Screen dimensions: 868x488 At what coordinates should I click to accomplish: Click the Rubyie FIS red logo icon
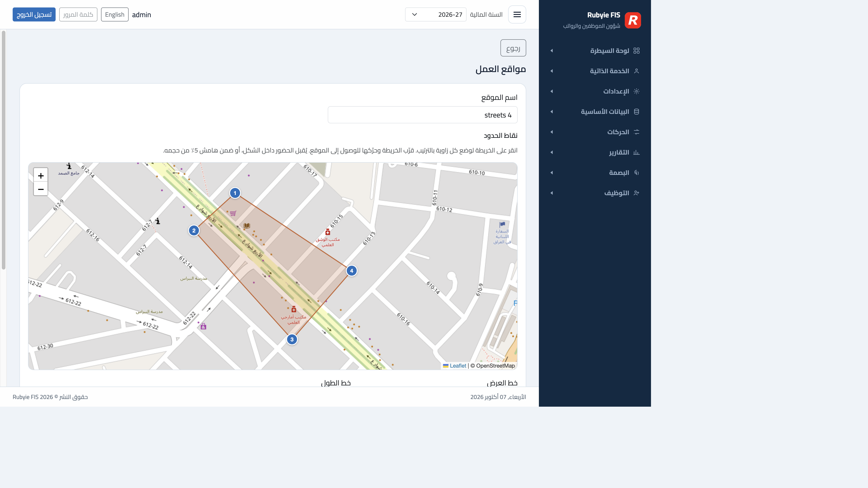[x=632, y=20]
